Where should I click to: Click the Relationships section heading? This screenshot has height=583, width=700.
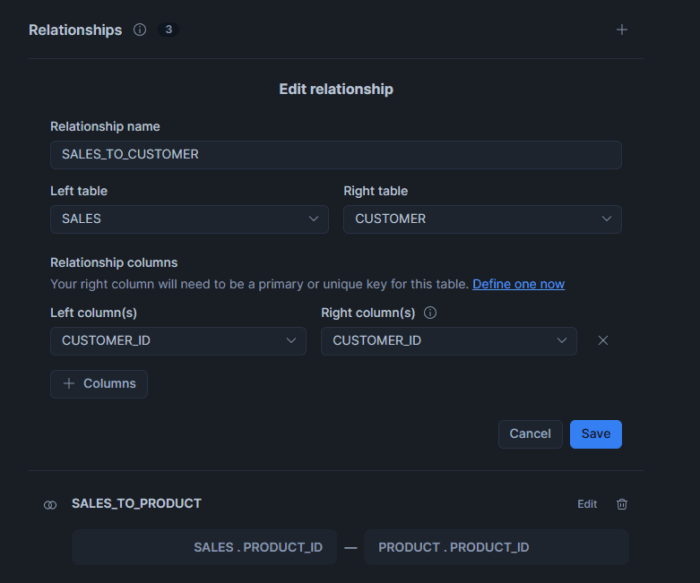pyautogui.click(x=75, y=30)
